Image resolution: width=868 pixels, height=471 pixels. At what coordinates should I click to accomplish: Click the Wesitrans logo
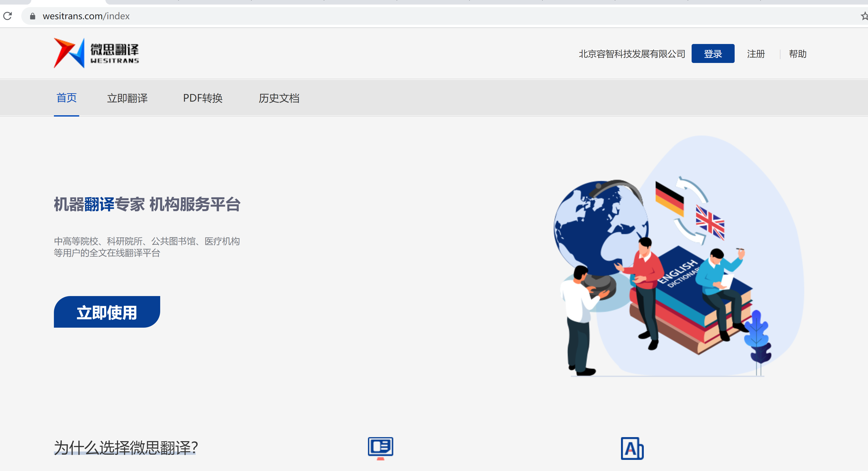(96, 53)
